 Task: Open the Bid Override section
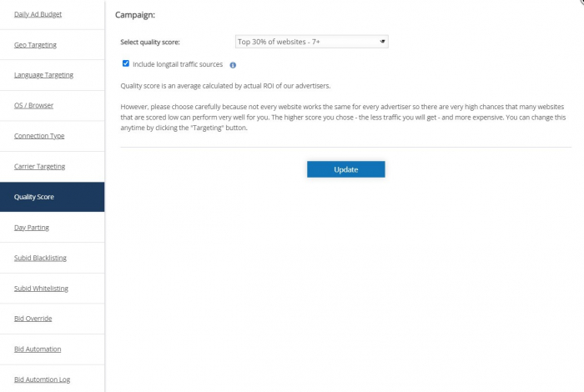tap(33, 319)
